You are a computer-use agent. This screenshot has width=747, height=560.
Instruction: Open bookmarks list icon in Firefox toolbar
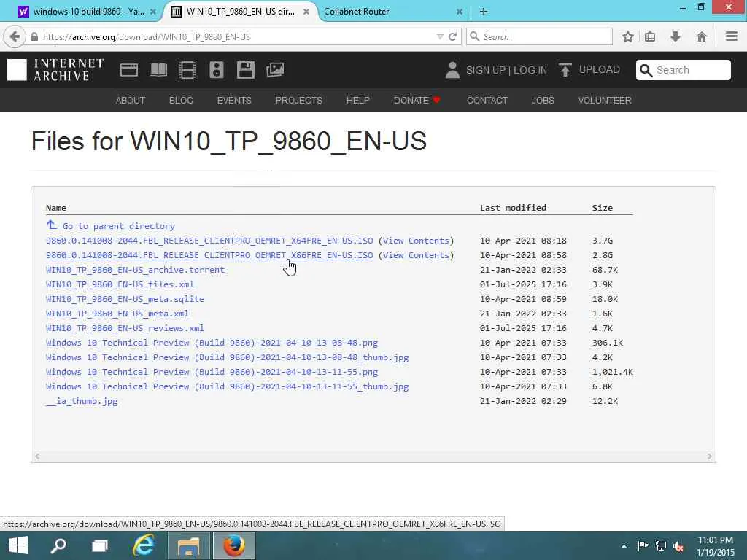650,36
